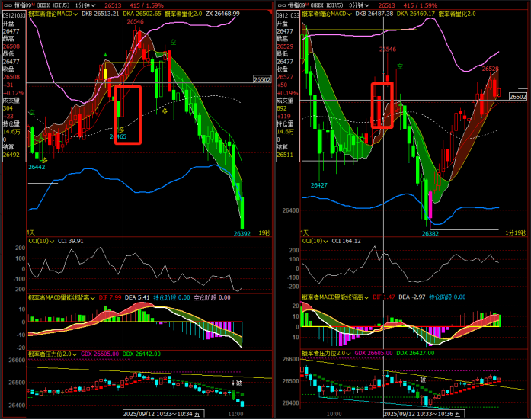Click the window icon beside 恒指09 in left chart
The width and height of the screenshot is (531, 420).
(x=8, y=5)
